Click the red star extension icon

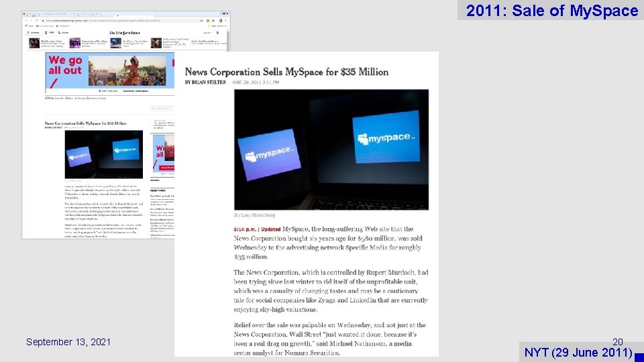213,21
